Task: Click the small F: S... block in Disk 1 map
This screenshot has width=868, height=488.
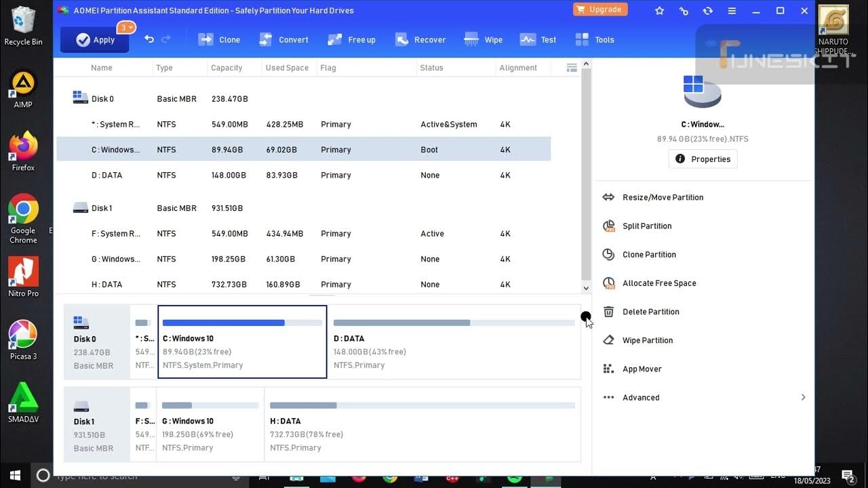Action: tap(143, 424)
